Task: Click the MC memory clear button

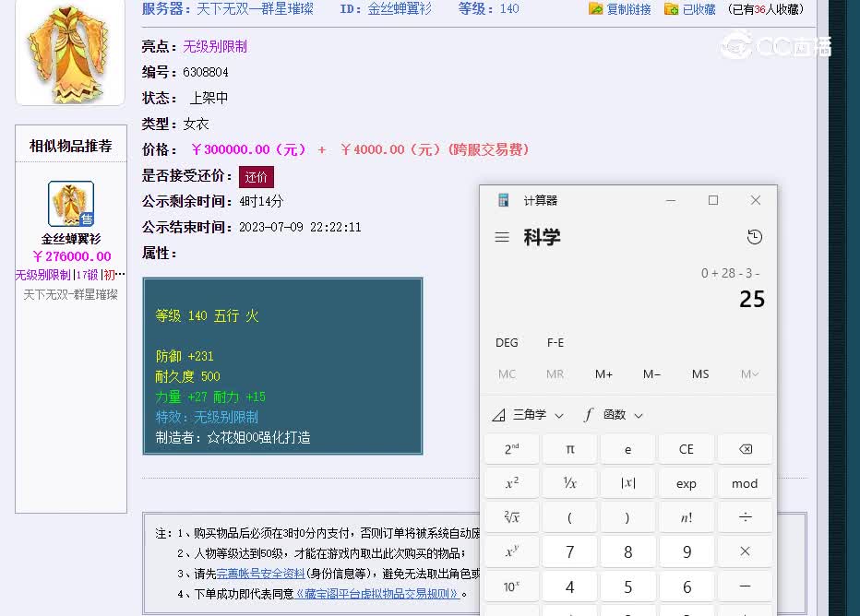Action: click(507, 374)
